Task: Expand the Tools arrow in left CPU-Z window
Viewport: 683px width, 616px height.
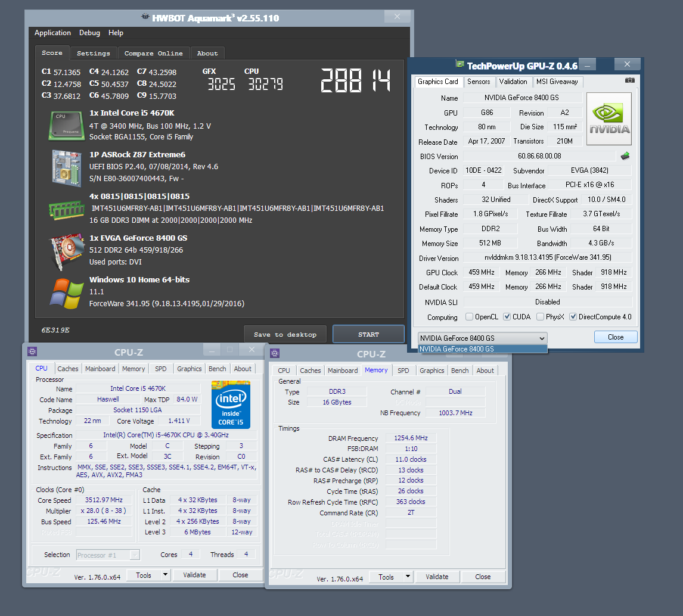Action: pos(165,575)
